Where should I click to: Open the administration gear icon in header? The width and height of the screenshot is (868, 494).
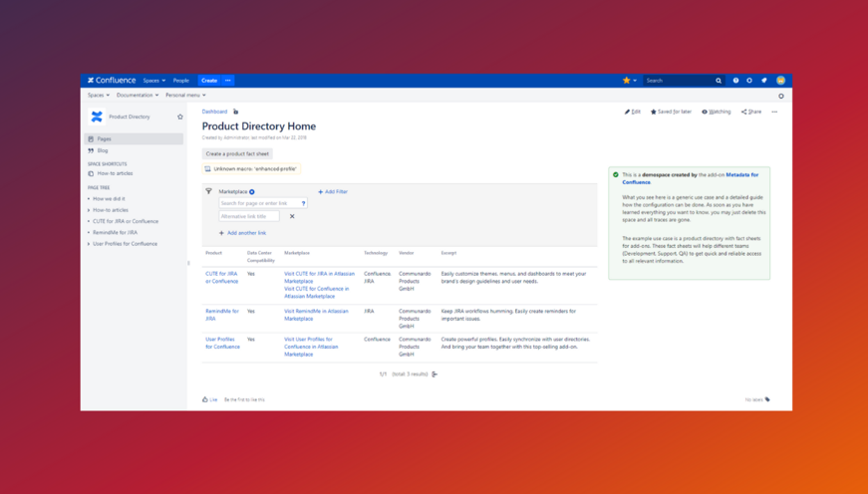coord(749,81)
